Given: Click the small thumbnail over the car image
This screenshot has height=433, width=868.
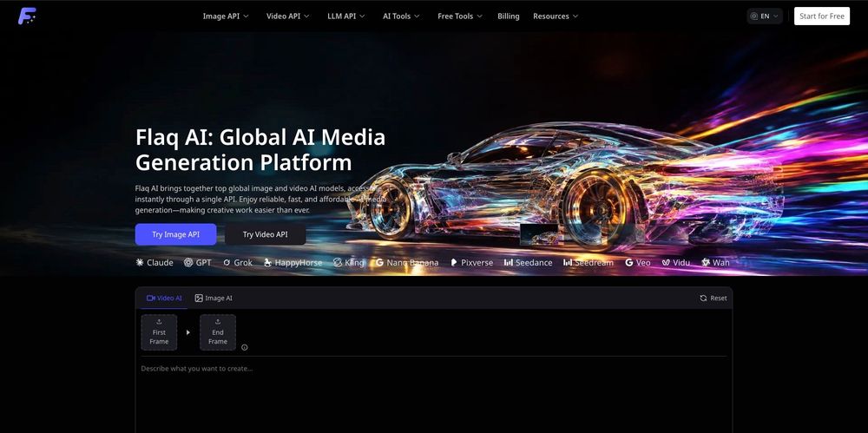Looking at the screenshot, I should tap(539, 234).
